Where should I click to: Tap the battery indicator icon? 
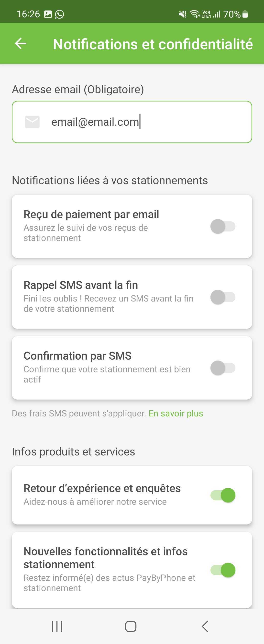pos(245,14)
